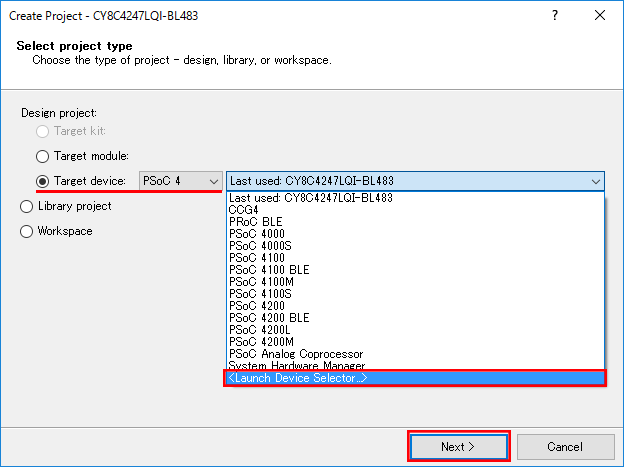The height and width of the screenshot is (467, 624).
Task: Collapse the Last used device combo box
Action: pos(415,181)
